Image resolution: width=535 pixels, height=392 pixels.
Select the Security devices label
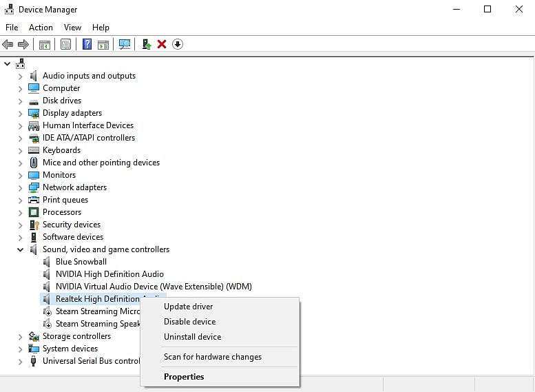[x=72, y=225]
